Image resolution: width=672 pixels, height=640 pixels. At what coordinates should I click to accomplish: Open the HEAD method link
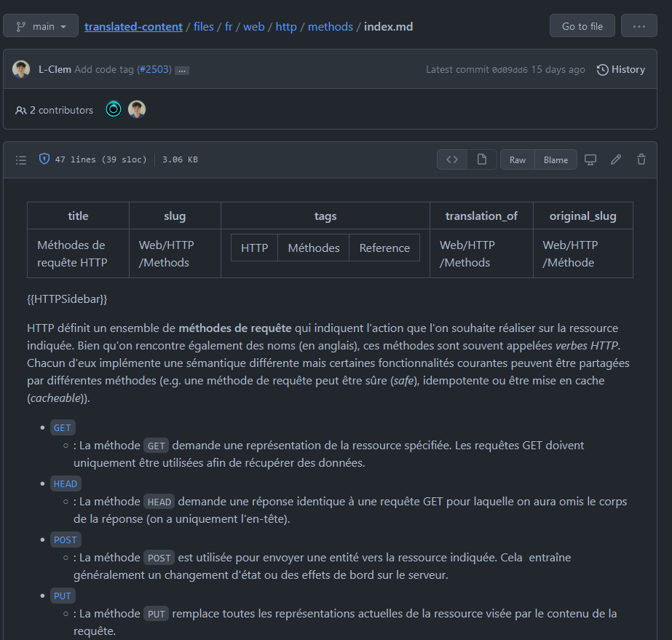(x=66, y=483)
